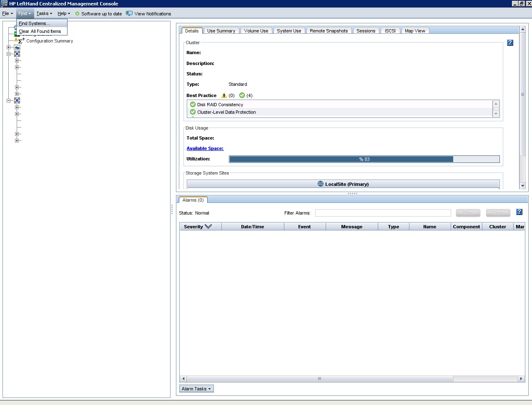Choose Find Systems... from the Find menu
This screenshot has width=532, height=405.
pyautogui.click(x=42, y=23)
